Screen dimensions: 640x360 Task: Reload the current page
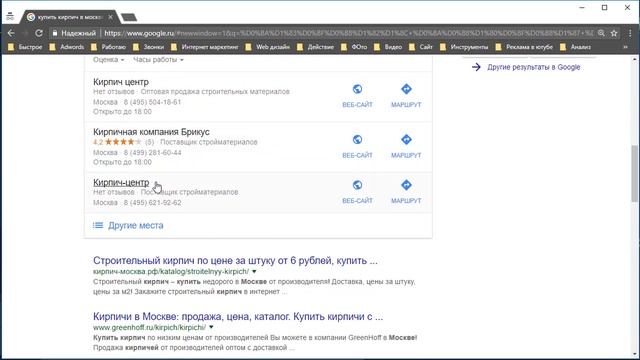pyautogui.click(x=39, y=33)
